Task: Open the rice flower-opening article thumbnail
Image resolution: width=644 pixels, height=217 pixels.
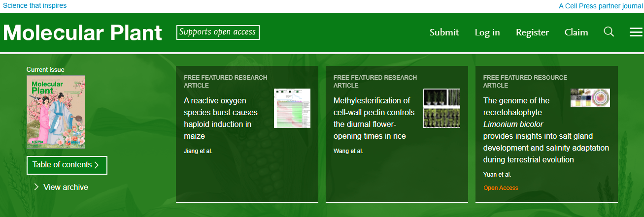Action: 441,108
